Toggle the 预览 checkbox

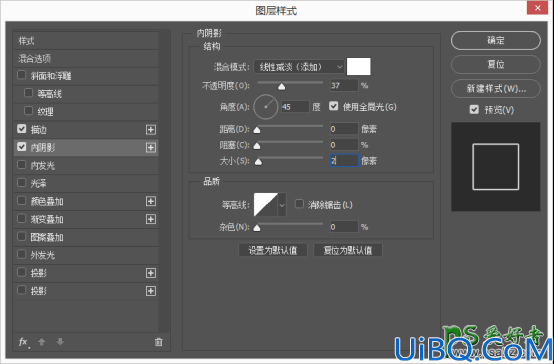click(474, 109)
